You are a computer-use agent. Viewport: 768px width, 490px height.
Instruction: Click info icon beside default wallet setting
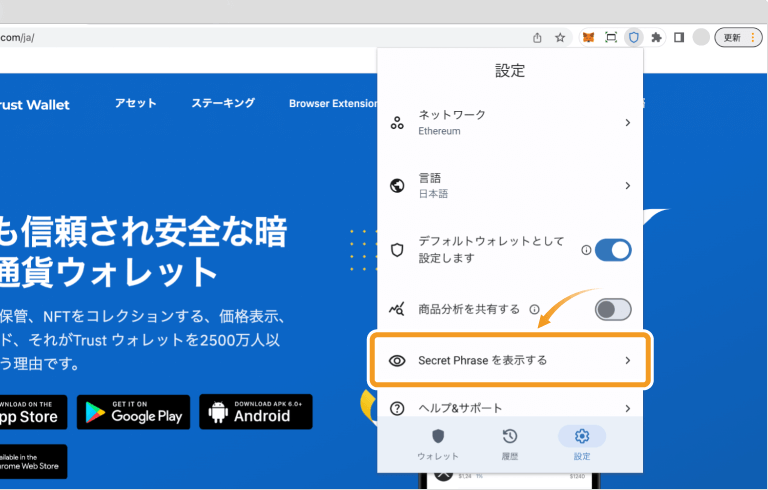coord(586,250)
